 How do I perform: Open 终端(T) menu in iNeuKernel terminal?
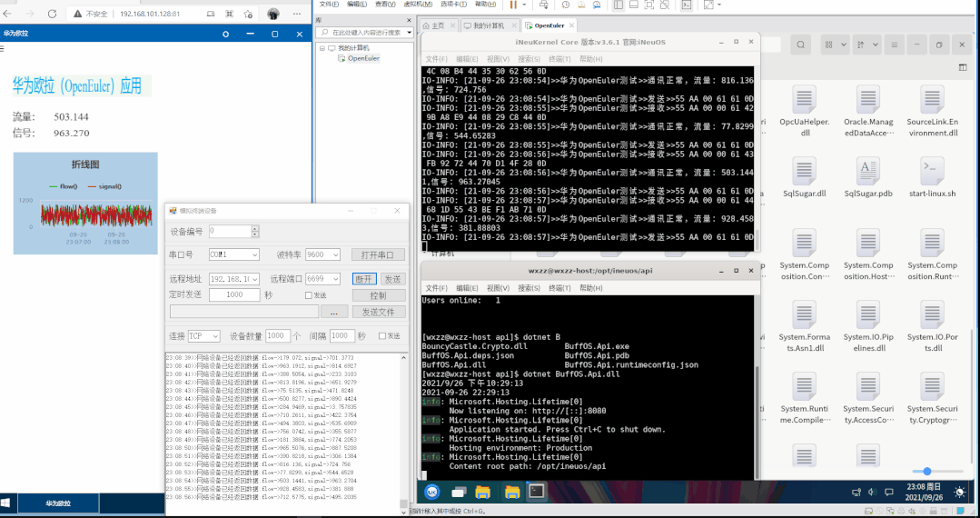[x=559, y=59]
